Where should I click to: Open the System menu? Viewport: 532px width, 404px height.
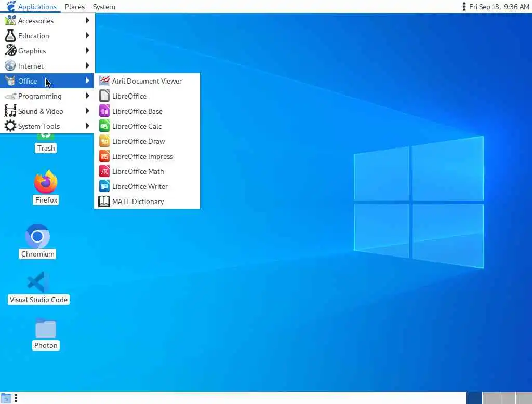point(104,7)
